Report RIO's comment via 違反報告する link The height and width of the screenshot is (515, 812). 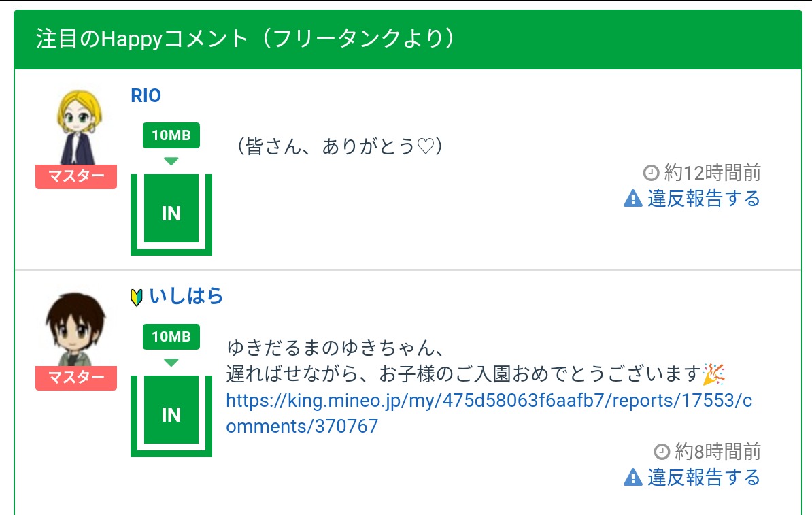(703, 199)
